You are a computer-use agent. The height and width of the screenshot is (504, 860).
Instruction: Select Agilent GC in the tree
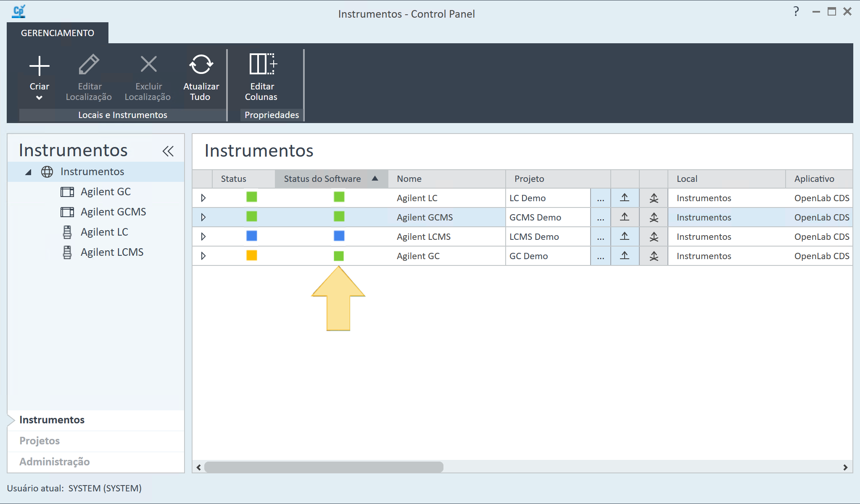point(106,192)
